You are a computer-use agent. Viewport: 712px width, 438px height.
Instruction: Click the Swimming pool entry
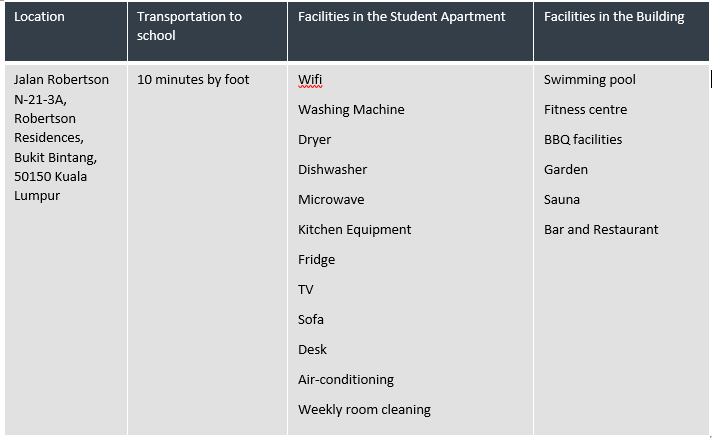[x=589, y=80]
